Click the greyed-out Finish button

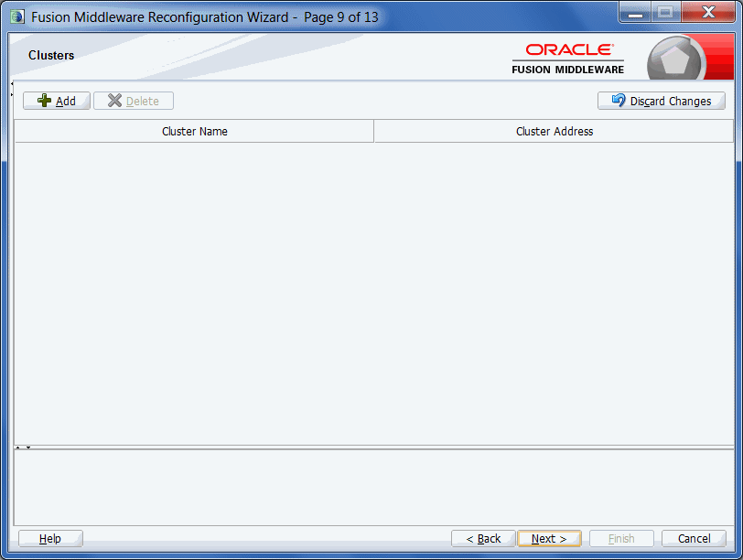click(621, 539)
